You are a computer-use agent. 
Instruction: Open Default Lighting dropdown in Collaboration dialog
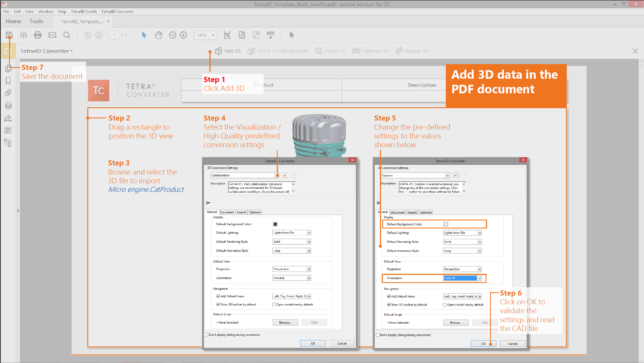tap(292, 233)
